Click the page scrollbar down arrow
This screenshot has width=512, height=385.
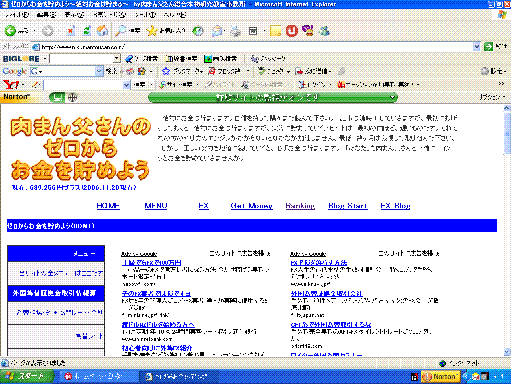click(507, 352)
